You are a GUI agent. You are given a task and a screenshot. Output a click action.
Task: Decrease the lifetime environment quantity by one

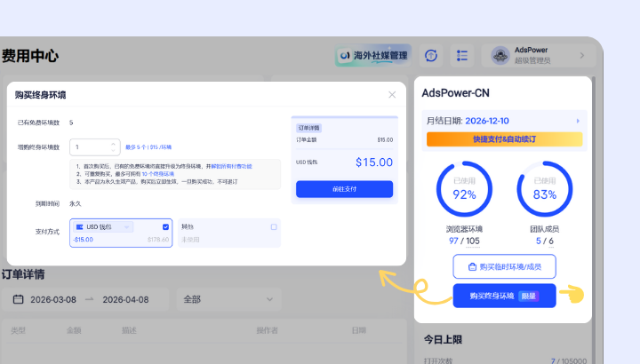113,150
